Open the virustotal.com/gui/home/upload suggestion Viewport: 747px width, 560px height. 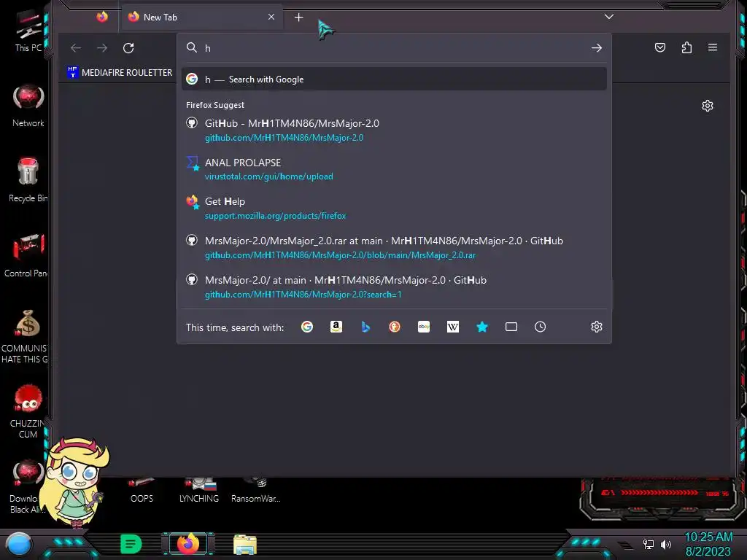tap(394, 169)
